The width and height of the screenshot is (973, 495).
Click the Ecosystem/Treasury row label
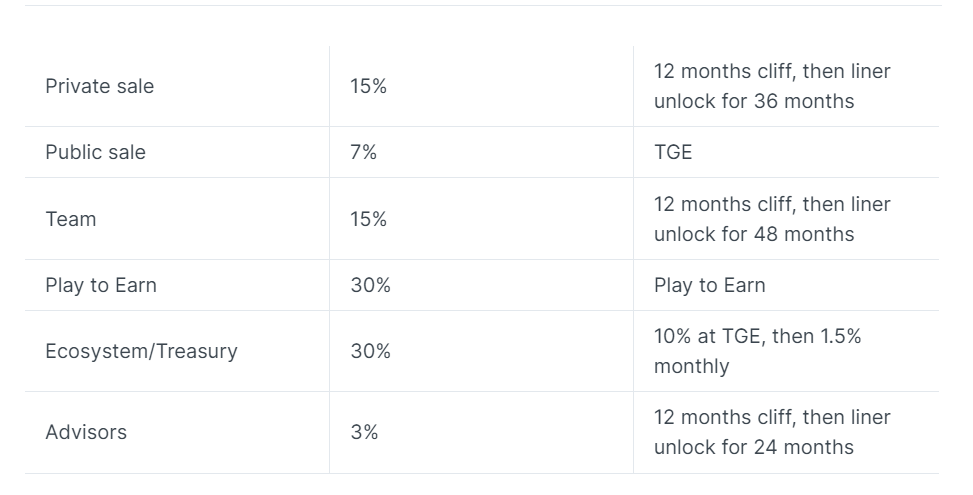point(141,351)
